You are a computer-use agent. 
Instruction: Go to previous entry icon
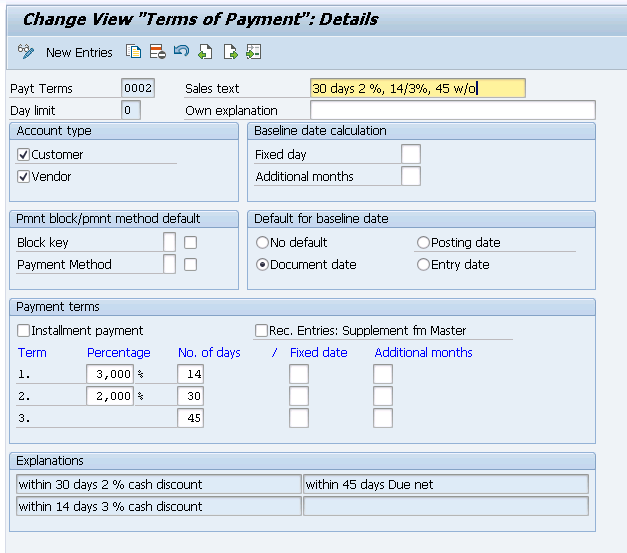click(205, 52)
